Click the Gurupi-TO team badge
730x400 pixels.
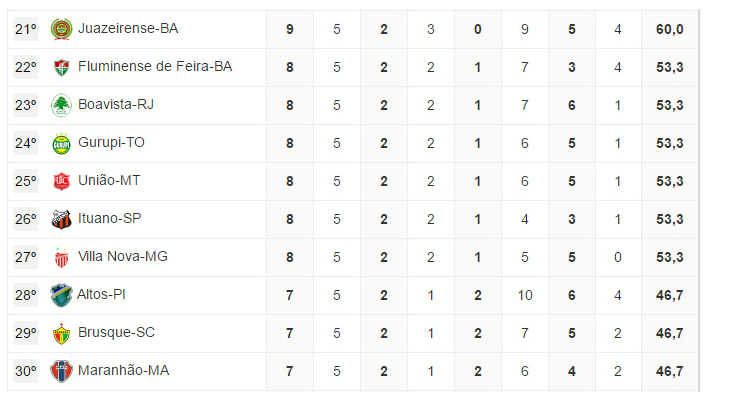tap(61, 143)
